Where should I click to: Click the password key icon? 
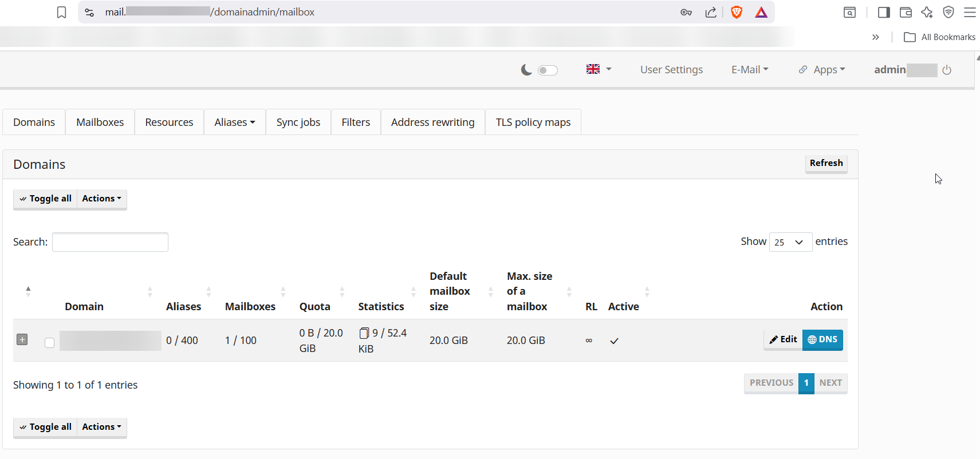[686, 12]
